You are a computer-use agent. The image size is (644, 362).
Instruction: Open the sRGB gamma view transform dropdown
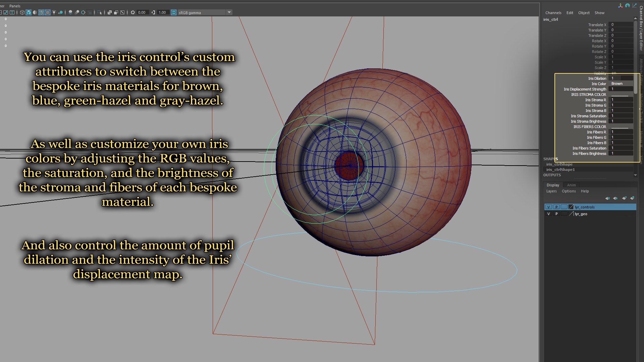tap(205, 12)
